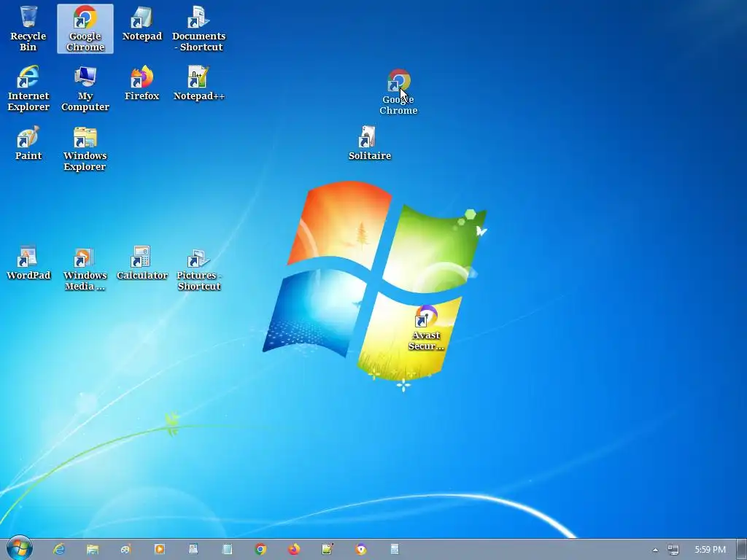
Task: Select the Google Chrome icon above Solitaire
Action: click(399, 92)
